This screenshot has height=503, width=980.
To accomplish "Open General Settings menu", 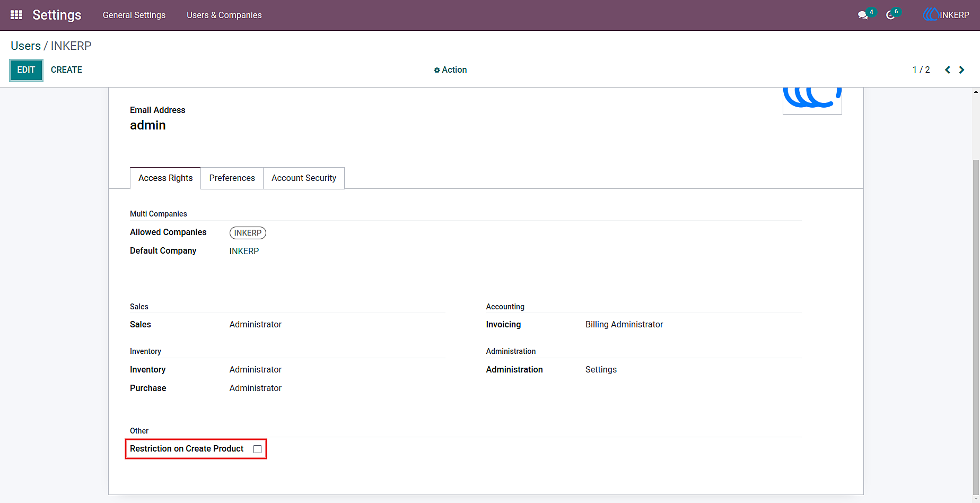I will click(x=134, y=15).
